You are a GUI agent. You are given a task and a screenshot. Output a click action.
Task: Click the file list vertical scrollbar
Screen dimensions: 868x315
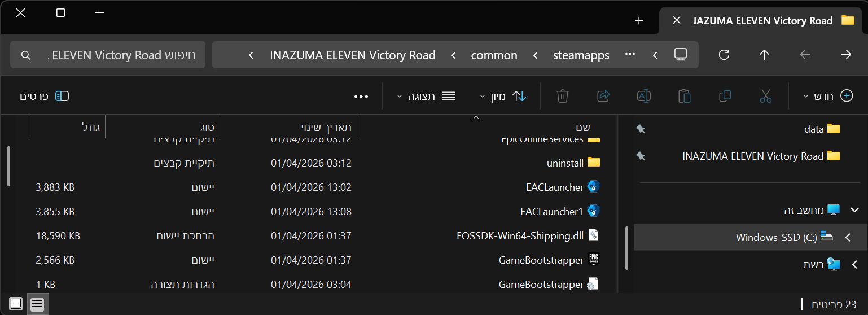[x=8, y=167]
